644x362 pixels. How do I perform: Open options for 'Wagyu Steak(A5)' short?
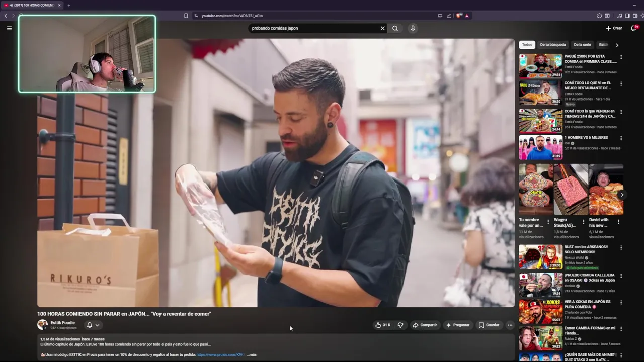[x=583, y=221]
